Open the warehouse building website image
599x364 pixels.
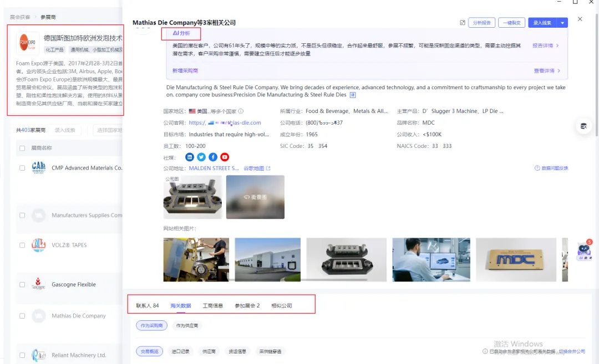[x=268, y=260]
